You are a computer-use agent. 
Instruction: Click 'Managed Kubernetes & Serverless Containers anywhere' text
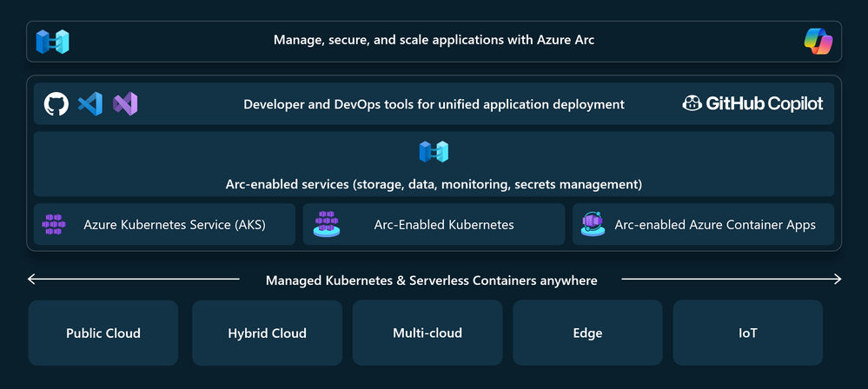[x=431, y=280]
